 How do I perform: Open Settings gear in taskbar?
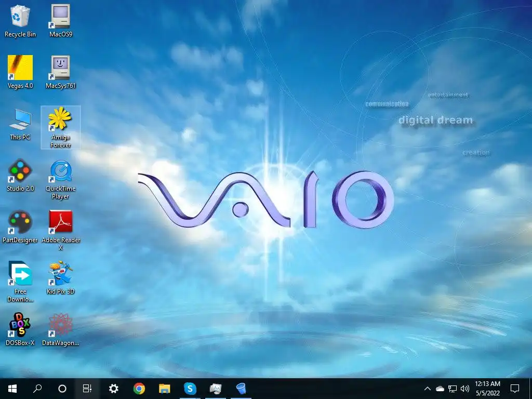pos(113,389)
